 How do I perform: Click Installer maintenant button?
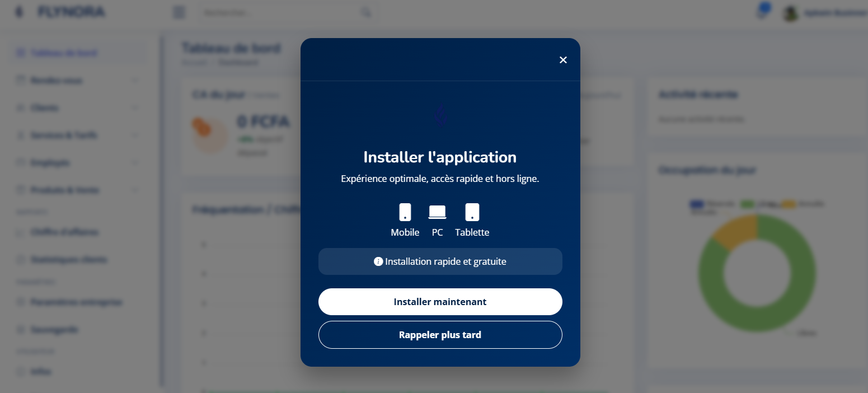pos(440,302)
